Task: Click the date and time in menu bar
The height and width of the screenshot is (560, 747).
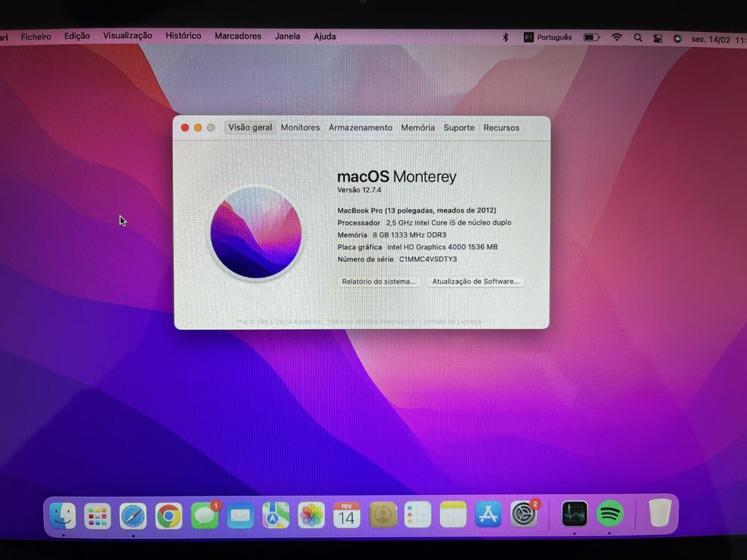Action: point(719,40)
